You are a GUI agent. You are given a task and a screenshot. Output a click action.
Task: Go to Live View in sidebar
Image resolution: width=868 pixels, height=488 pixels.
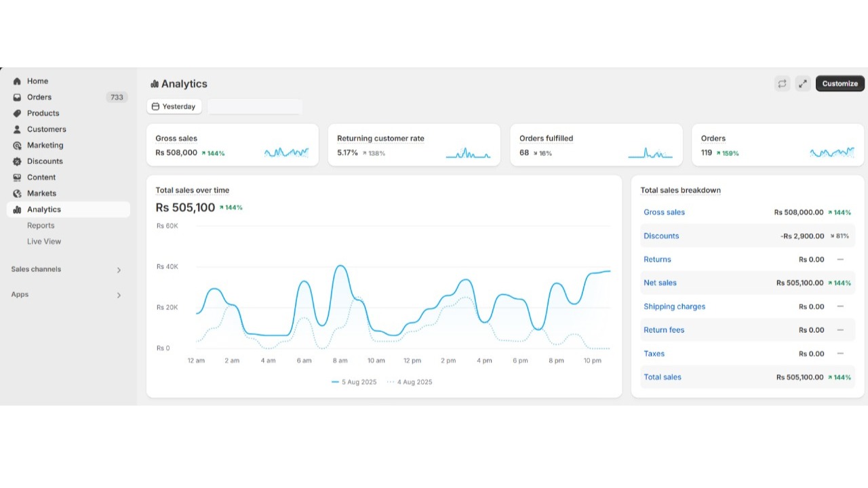pos(44,241)
